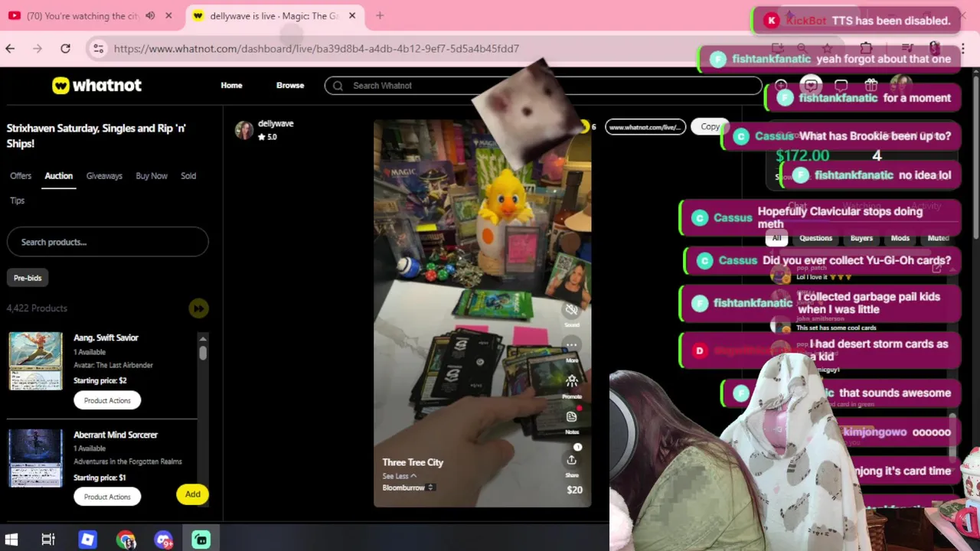Go to Home in Whatnot nav
This screenshot has height=551, width=980.
coord(231,86)
